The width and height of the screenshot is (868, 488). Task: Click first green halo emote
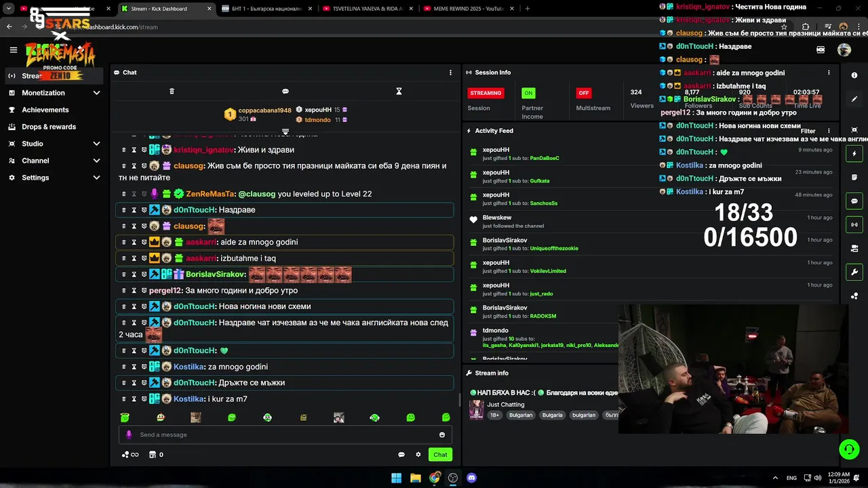(x=125, y=418)
